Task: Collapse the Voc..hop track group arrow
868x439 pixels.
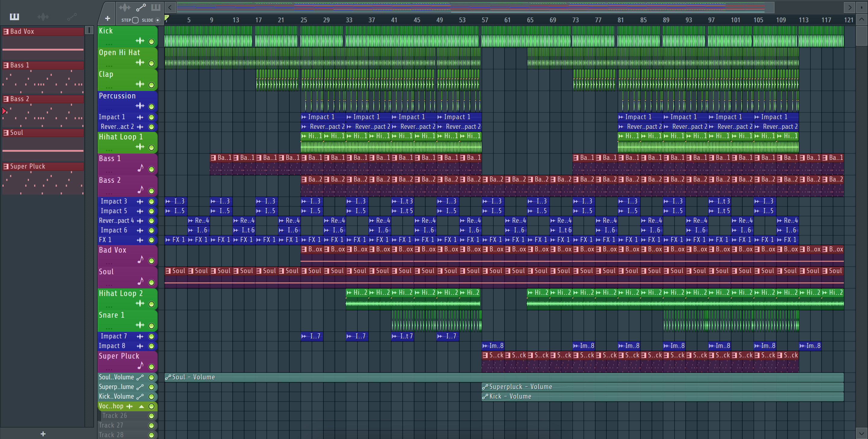Action: [142, 406]
